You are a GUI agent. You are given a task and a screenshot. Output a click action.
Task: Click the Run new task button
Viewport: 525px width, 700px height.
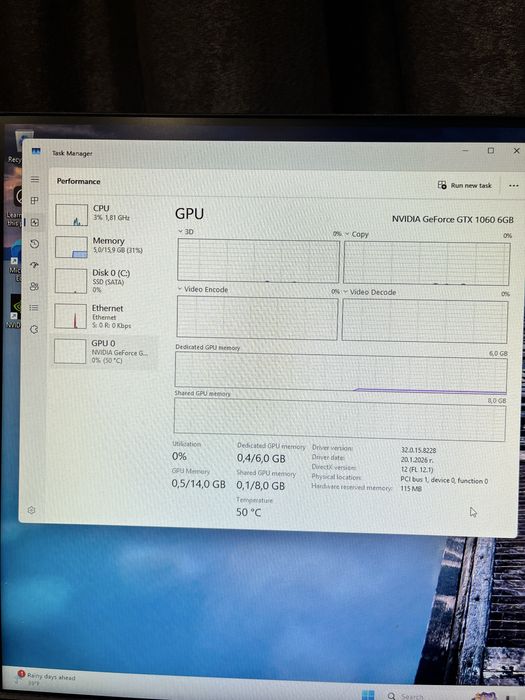[465, 185]
